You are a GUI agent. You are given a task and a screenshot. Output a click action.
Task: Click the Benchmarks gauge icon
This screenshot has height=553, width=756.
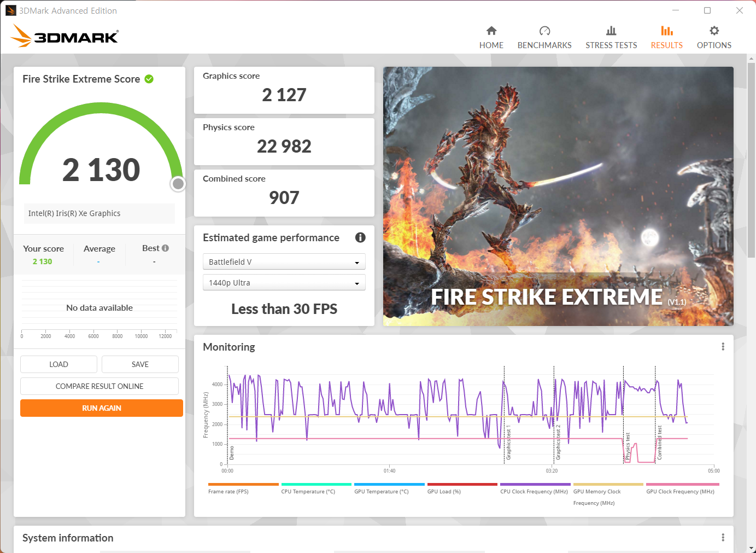click(544, 31)
